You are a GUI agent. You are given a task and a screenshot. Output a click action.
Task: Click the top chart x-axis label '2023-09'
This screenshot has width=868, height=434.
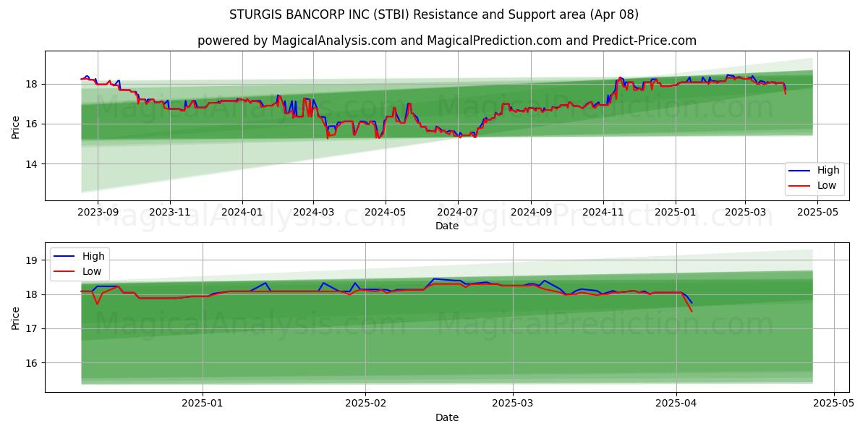click(x=97, y=213)
